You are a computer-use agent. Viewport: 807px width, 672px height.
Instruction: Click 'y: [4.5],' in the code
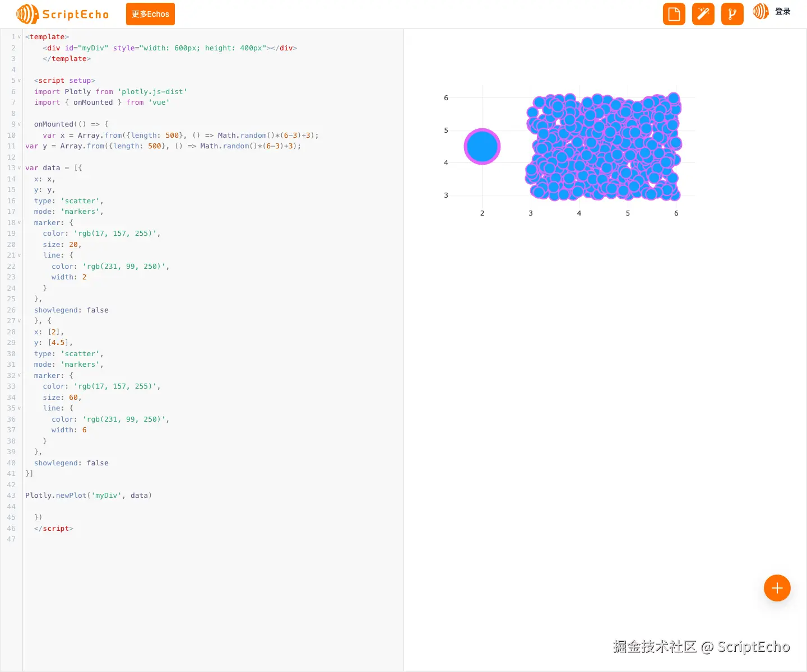pyautogui.click(x=53, y=343)
